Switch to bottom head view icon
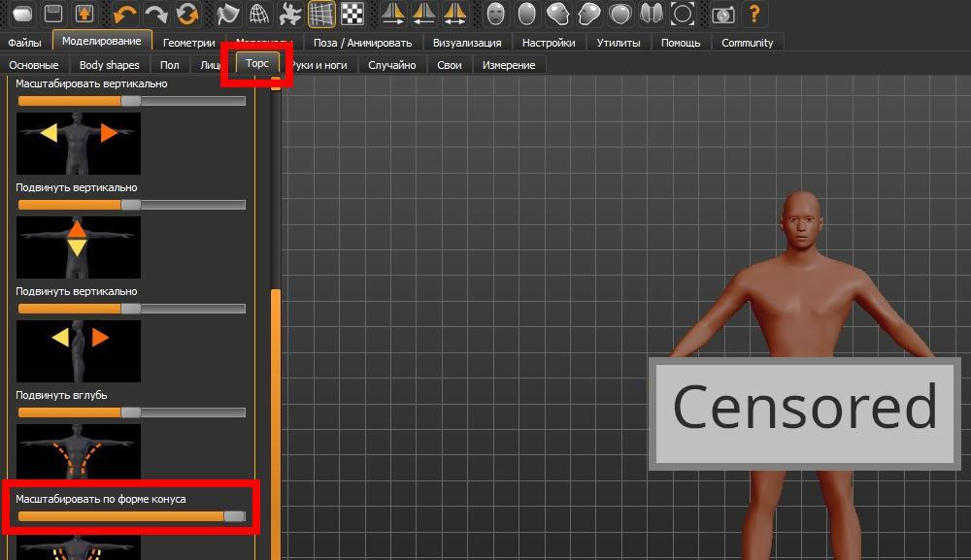971x560 pixels. pos(651,14)
